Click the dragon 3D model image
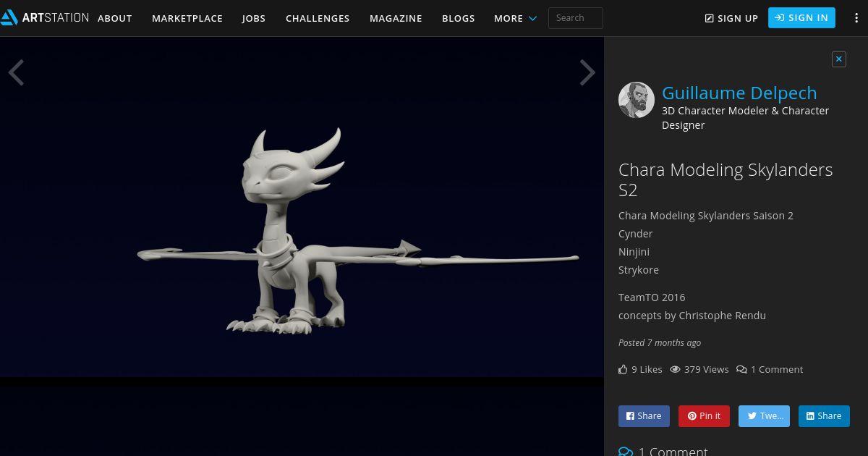Screen dimensions: 868x456 point(302,208)
